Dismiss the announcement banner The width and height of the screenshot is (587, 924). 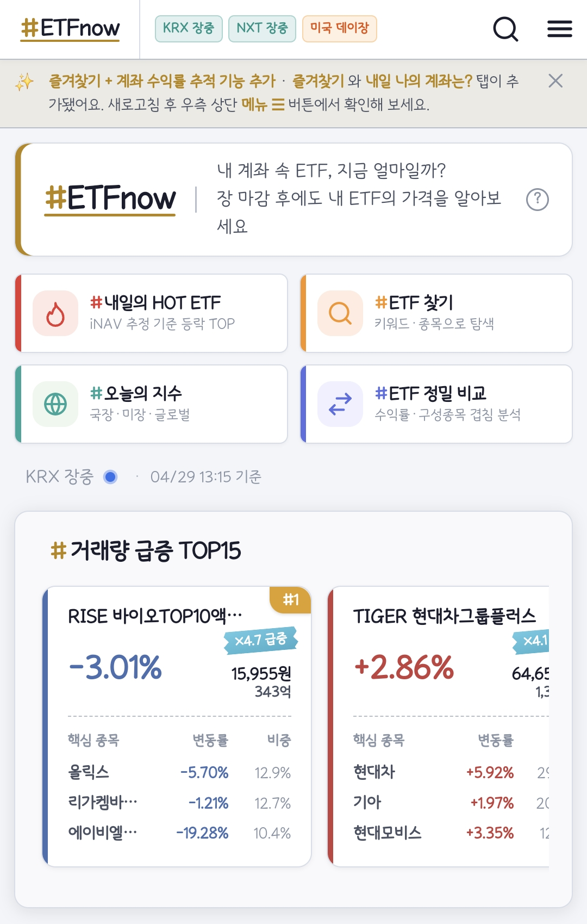pyautogui.click(x=555, y=81)
